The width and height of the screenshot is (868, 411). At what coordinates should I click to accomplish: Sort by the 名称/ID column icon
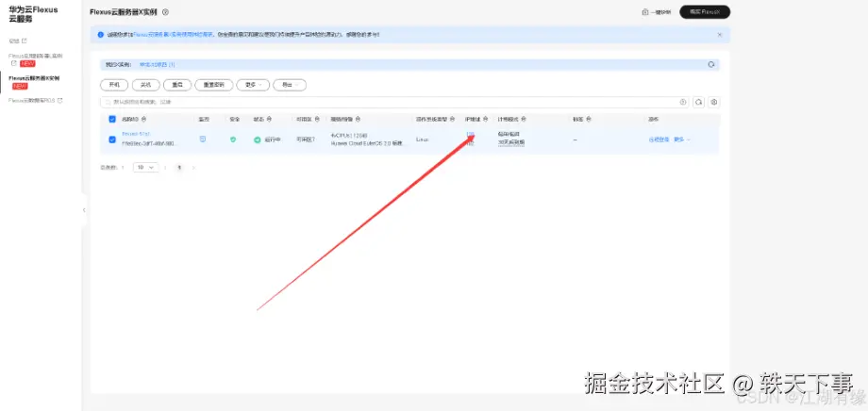[x=144, y=119]
